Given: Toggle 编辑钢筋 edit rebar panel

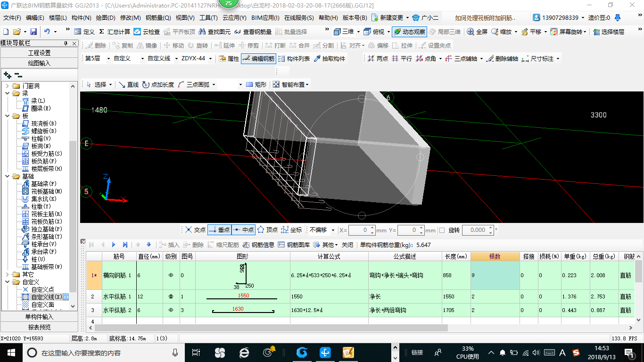Looking at the screenshot, I should pos(258,58).
